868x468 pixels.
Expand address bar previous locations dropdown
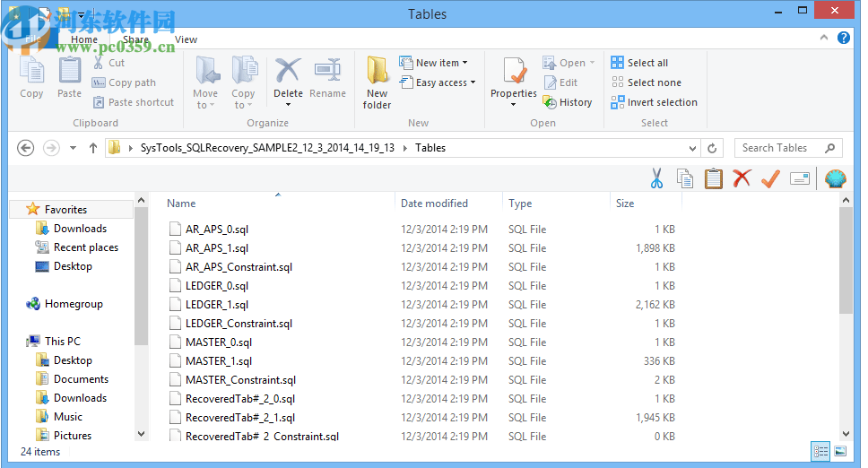click(692, 148)
